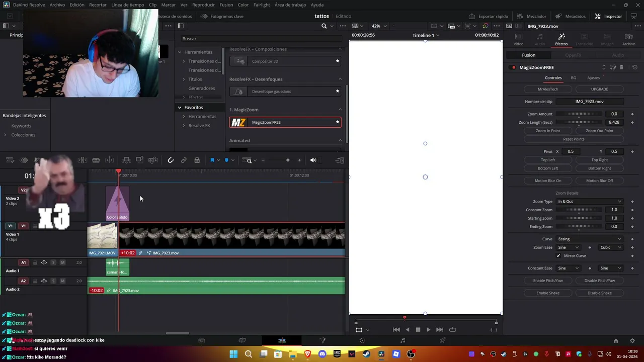The image size is (644, 362).
Task: Switch to the Cut page icon
Action: (242, 340)
